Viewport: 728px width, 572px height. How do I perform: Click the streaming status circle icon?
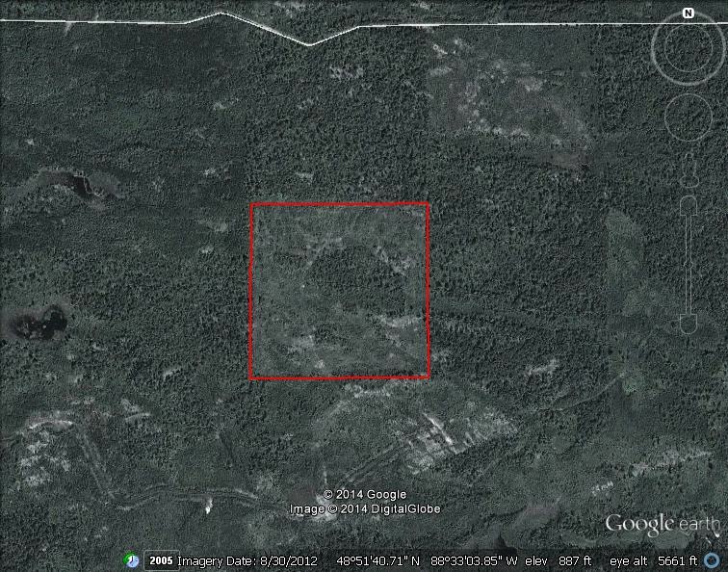(713, 560)
